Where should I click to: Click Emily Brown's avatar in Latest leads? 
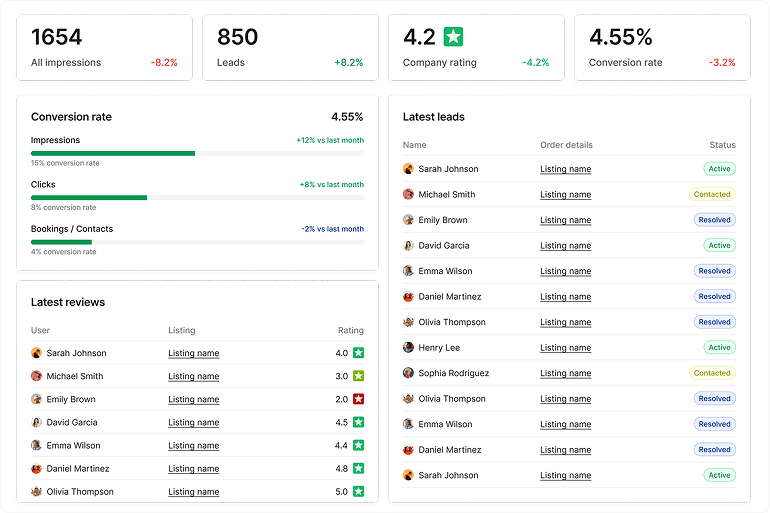(x=408, y=220)
